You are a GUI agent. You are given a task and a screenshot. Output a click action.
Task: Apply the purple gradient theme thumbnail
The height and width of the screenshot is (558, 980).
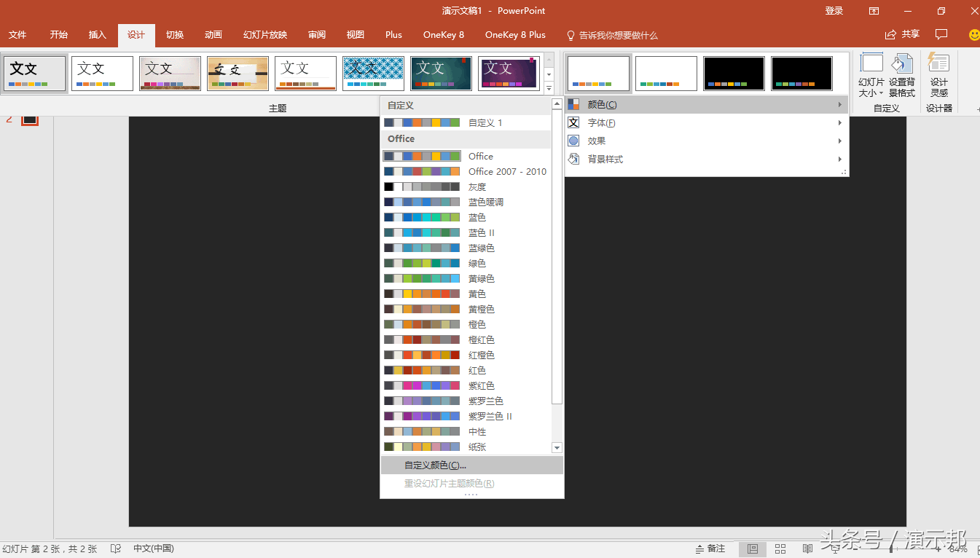point(509,74)
